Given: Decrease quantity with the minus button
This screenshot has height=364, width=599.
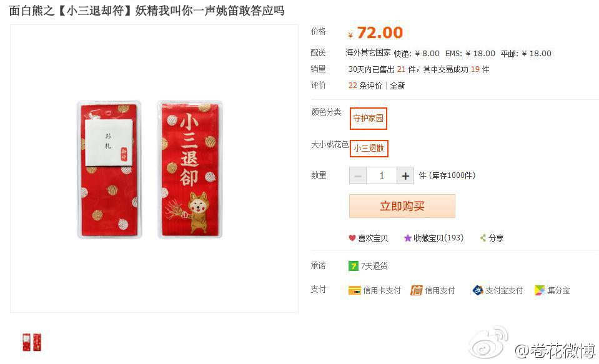Looking at the screenshot, I should [x=358, y=175].
